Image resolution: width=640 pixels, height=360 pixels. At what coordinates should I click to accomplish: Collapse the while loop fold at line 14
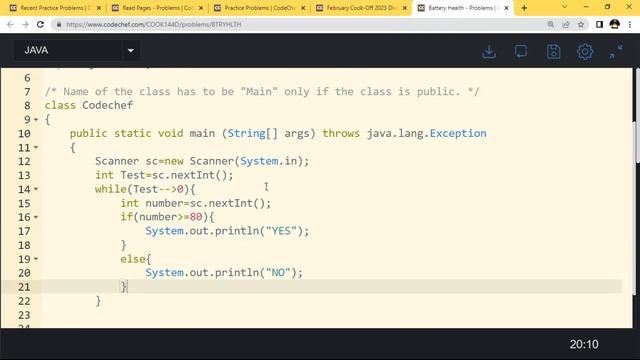pos(36,189)
